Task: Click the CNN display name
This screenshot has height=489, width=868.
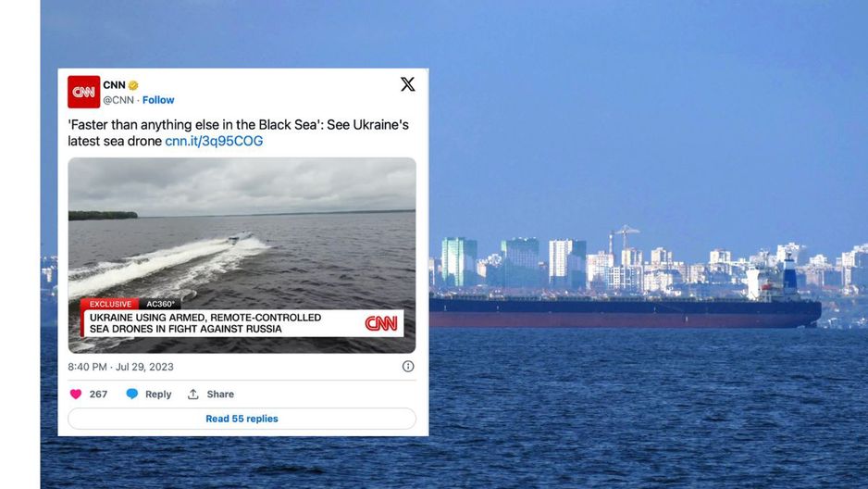Action: (114, 85)
